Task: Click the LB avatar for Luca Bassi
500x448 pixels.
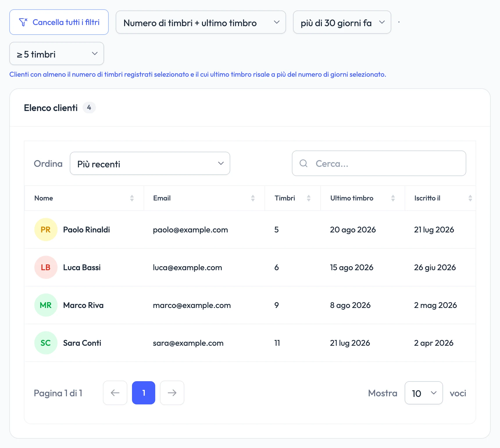Action: coord(46,267)
